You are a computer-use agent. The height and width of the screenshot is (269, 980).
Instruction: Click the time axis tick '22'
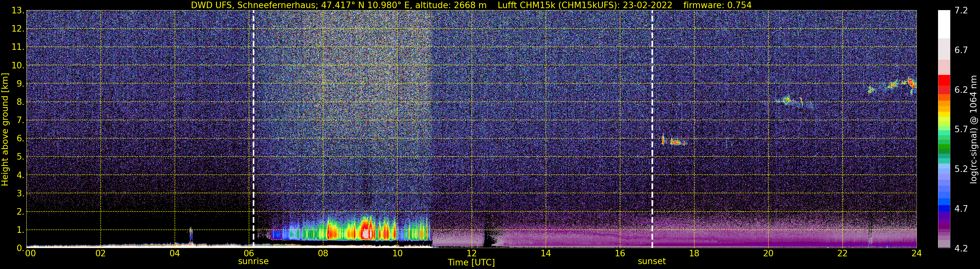(x=842, y=253)
